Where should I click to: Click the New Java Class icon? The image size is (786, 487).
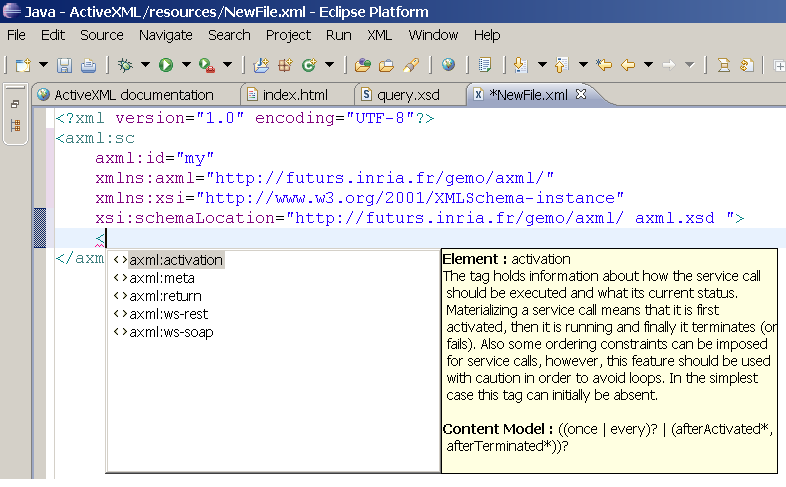pos(309,65)
